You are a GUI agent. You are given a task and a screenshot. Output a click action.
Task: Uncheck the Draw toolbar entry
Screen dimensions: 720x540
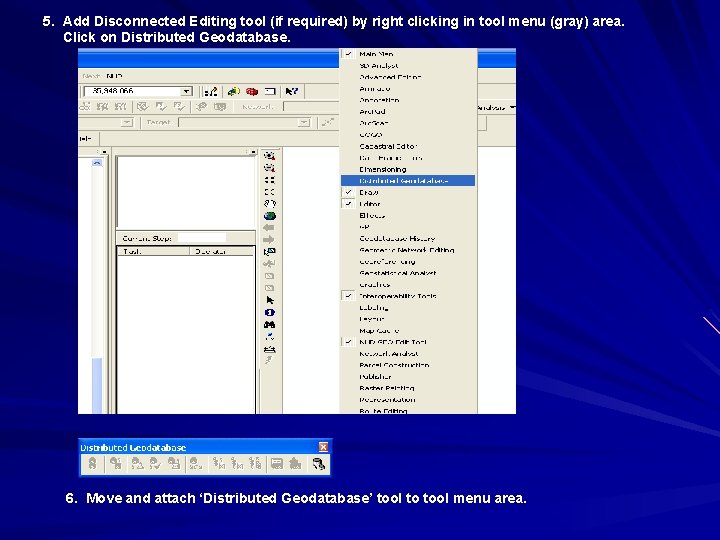click(x=408, y=192)
